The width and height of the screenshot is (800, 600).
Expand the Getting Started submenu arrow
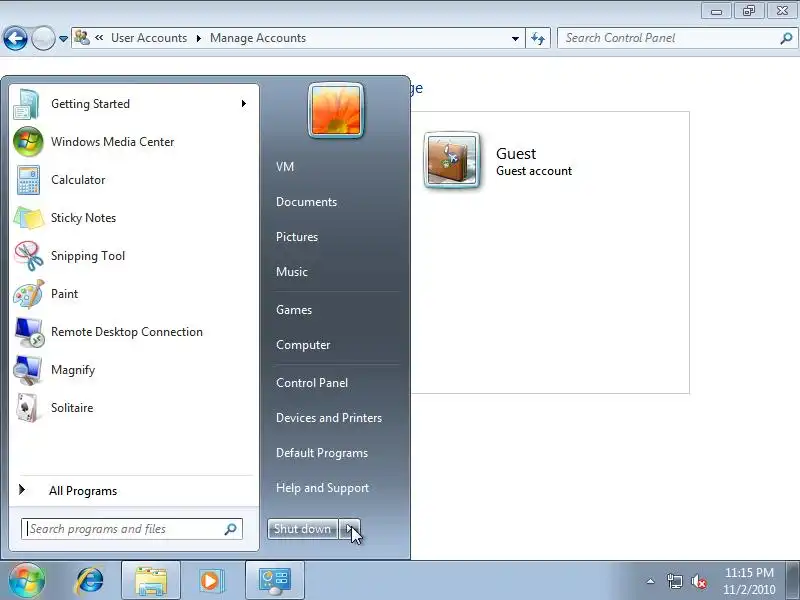(x=244, y=104)
